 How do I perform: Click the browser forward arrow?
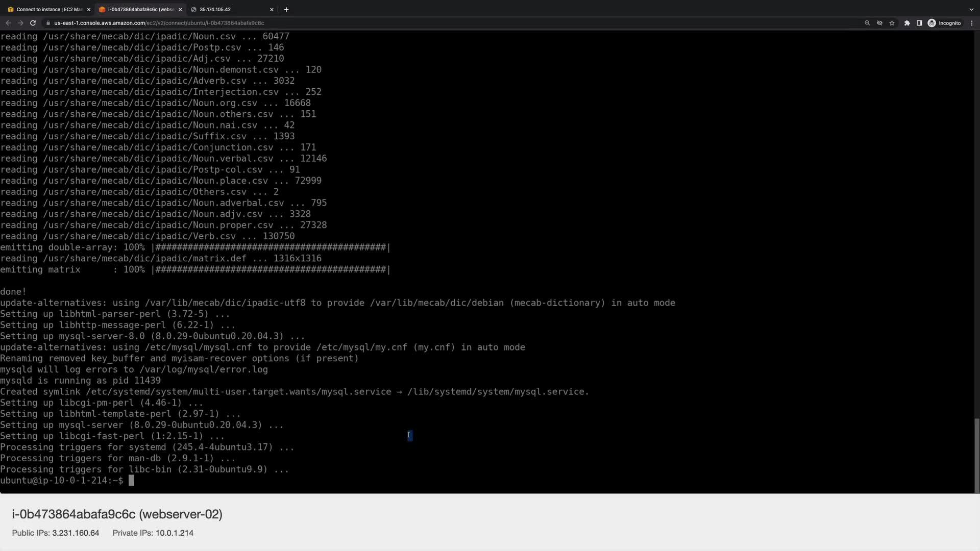click(x=20, y=23)
